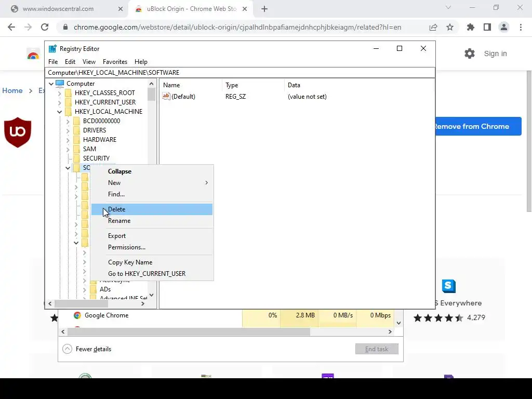
Task: Open the Chrome extensions puzzle icon
Action: [x=471, y=27]
